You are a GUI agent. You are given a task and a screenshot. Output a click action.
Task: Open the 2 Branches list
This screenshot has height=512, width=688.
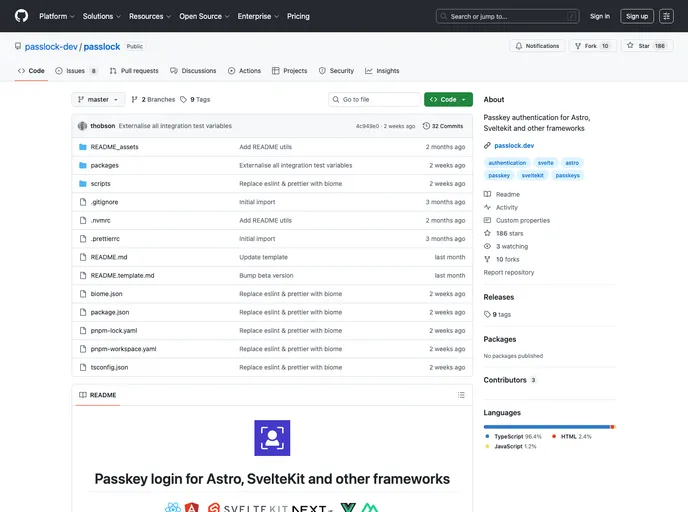[153, 100]
